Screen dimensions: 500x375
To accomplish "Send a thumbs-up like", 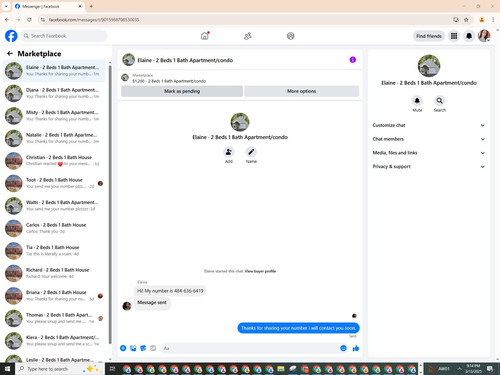I will pos(356,348).
